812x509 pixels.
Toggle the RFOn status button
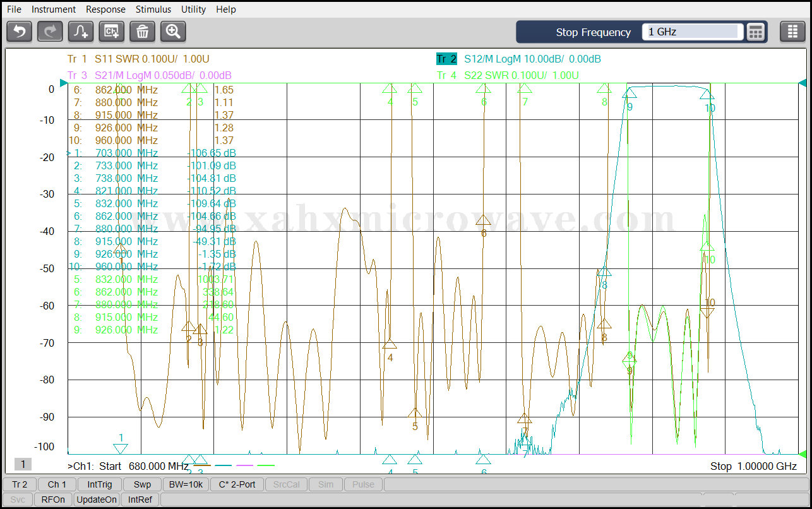(53, 500)
